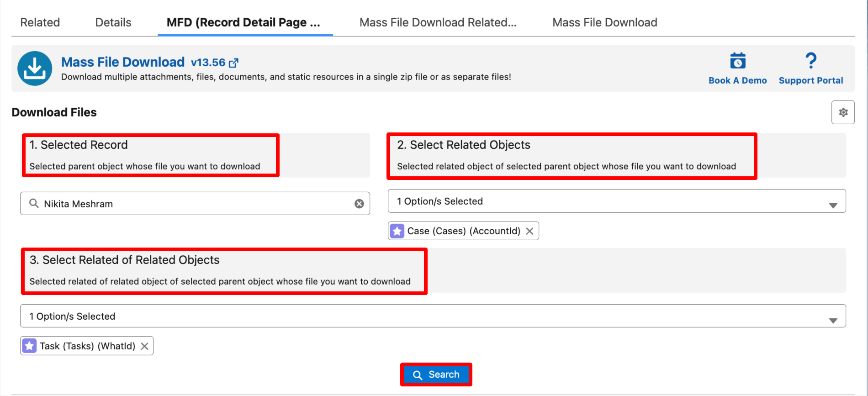
Task: Open the Mass File Download Related tab
Action: pos(438,22)
